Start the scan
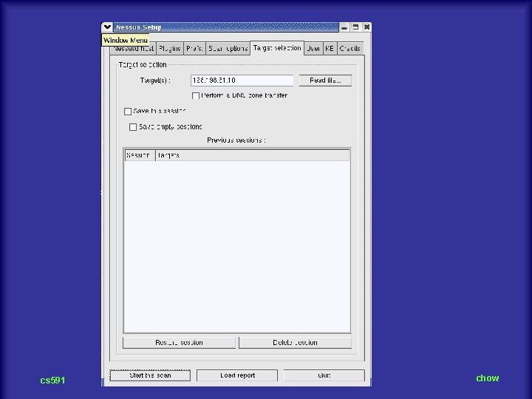The height and width of the screenshot is (399, 532). (150, 375)
